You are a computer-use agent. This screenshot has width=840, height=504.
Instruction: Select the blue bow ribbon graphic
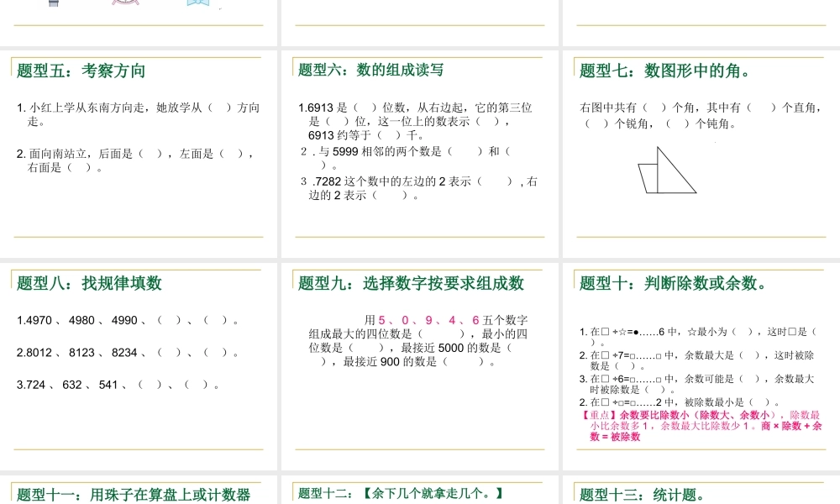(197, 3)
